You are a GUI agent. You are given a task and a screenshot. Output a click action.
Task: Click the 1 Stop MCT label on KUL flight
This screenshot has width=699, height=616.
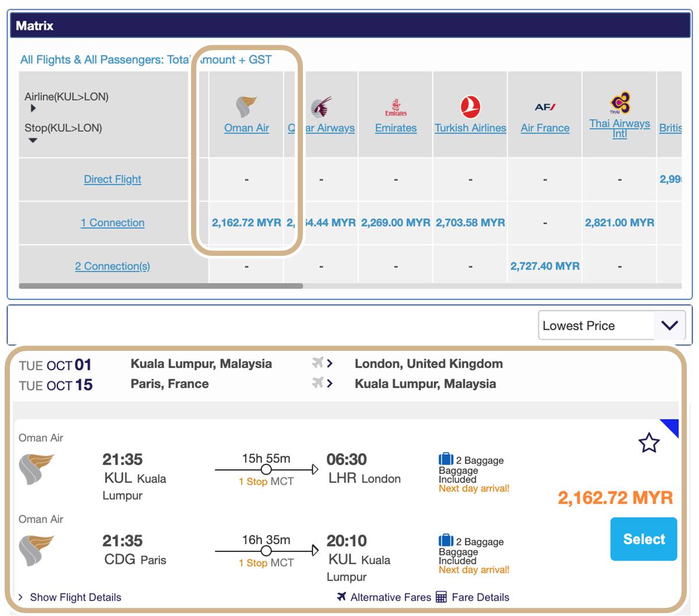click(x=266, y=481)
